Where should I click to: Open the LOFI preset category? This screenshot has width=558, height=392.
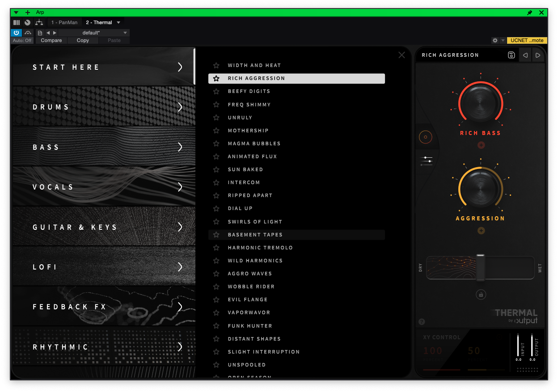(104, 267)
